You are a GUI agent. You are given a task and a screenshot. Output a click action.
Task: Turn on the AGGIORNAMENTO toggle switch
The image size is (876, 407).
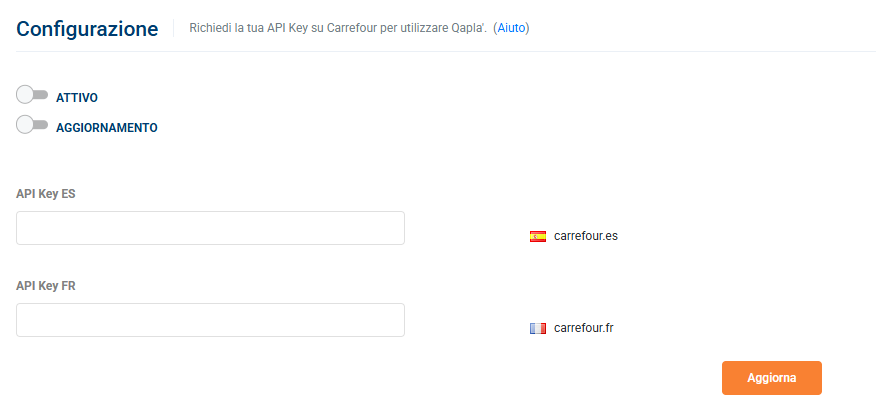(x=32, y=125)
